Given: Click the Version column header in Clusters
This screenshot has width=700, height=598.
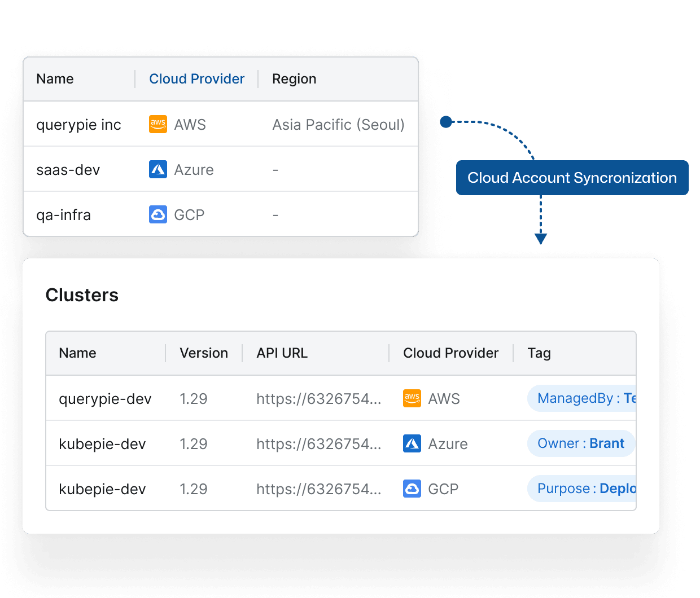Looking at the screenshot, I should point(203,353).
